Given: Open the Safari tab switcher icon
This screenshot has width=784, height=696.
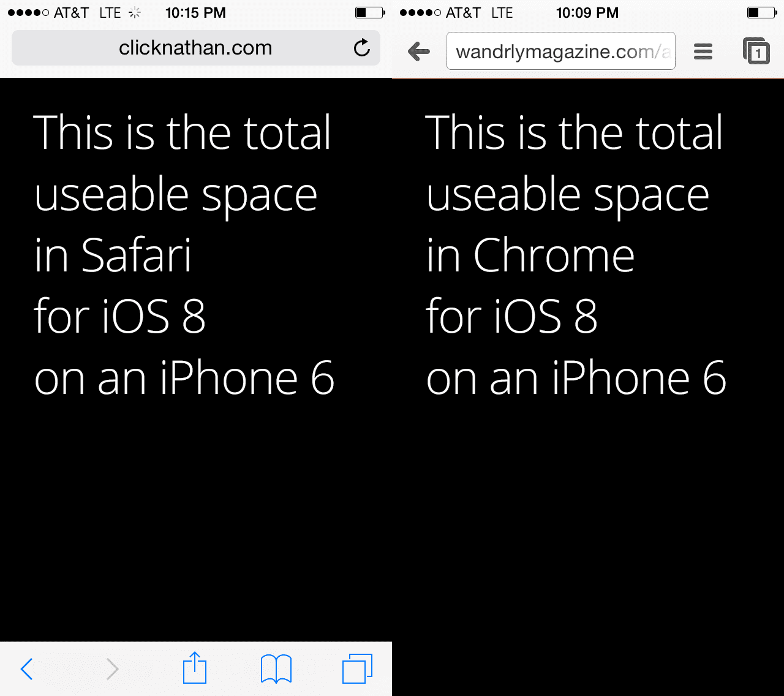Looking at the screenshot, I should click(358, 668).
